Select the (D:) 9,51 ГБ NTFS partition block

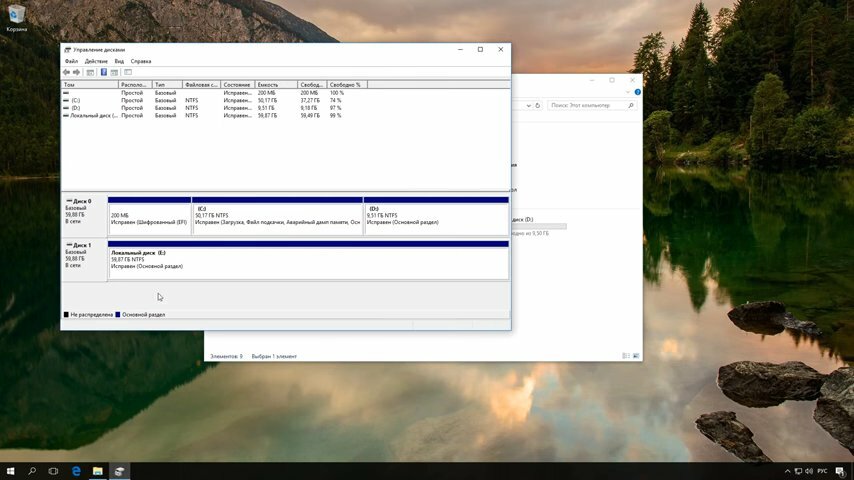click(436, 216)
